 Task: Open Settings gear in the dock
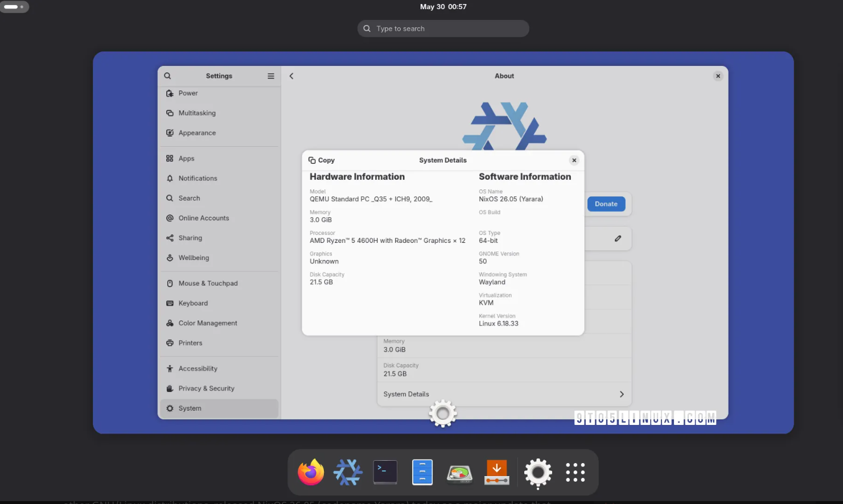[x=538, y=472]
